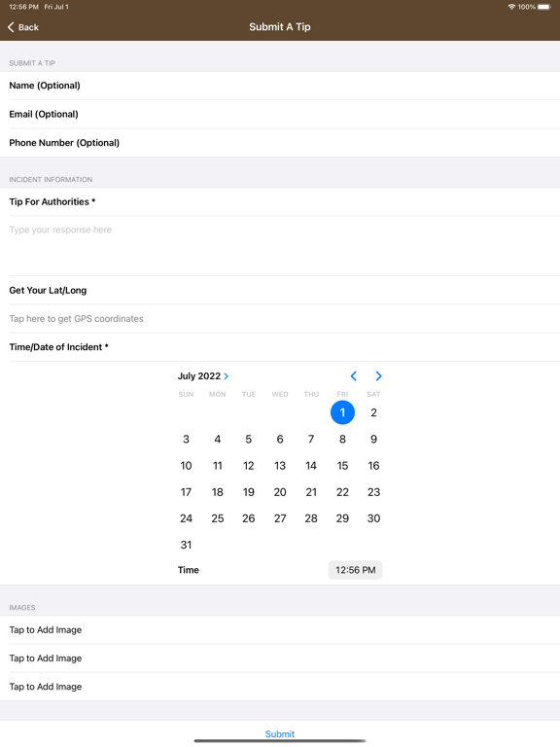The width and height of the screenshot is (560, 747).
Task: Tap the first Add Image row
Action: tap(280, 630)
